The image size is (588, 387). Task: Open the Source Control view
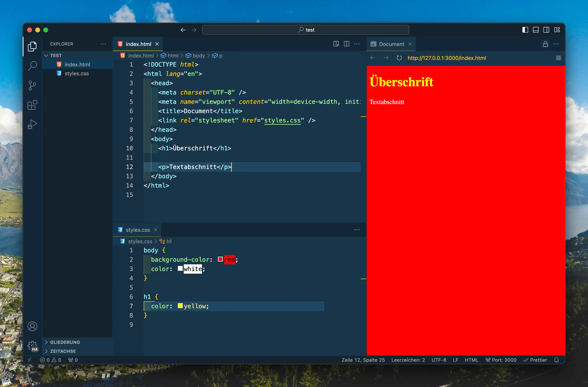(32, 85)
